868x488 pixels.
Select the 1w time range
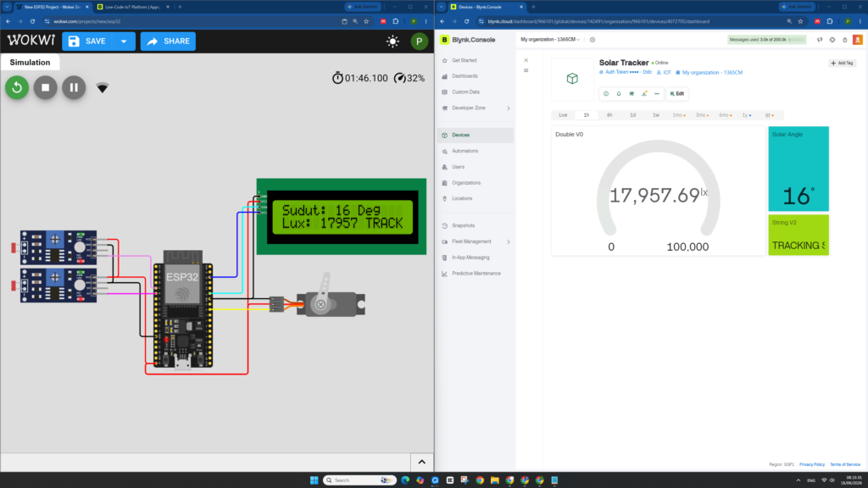(656, 115)
